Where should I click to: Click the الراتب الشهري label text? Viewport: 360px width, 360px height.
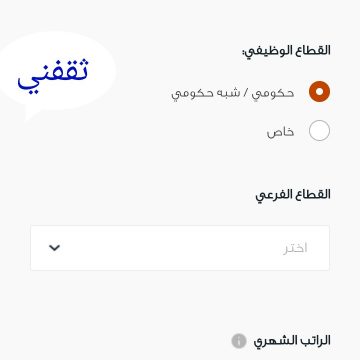click(x=292, y=341)
